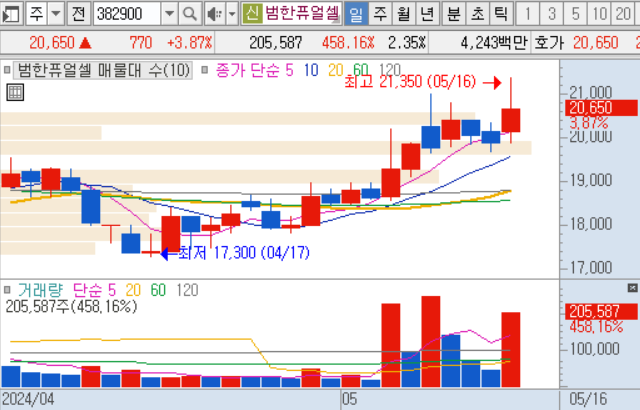
Task: Click the 19,000 price axis label
Action: click(591, 180)
